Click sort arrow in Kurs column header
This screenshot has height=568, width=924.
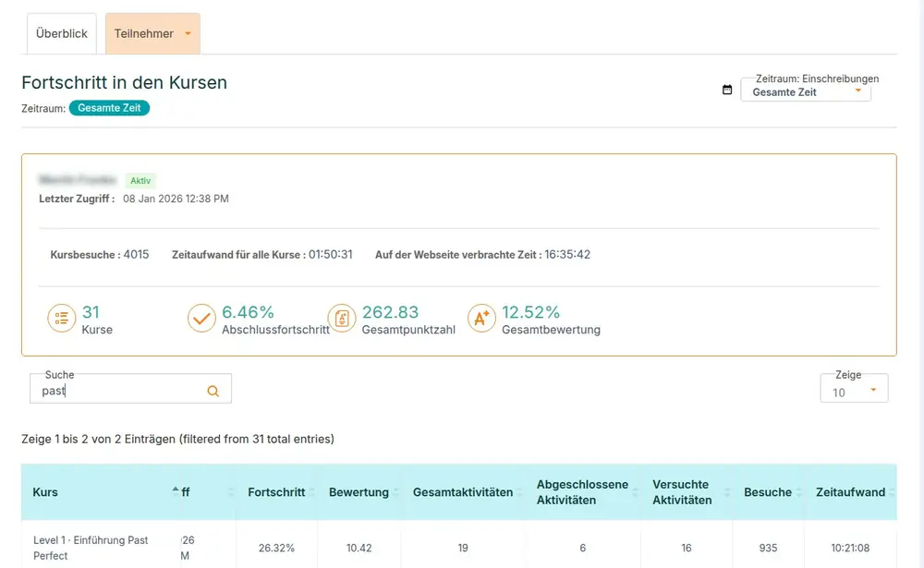click(176, 491)
